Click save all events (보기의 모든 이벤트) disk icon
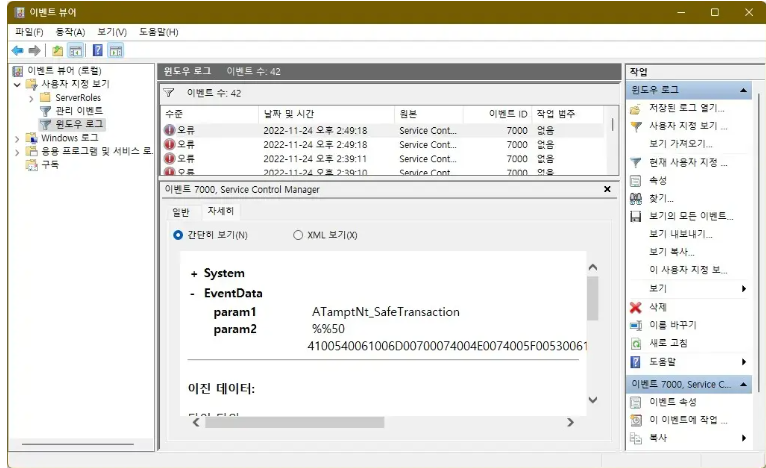Image resolution: width=766 pixels, height=468 pixels. tap(635, 216)
